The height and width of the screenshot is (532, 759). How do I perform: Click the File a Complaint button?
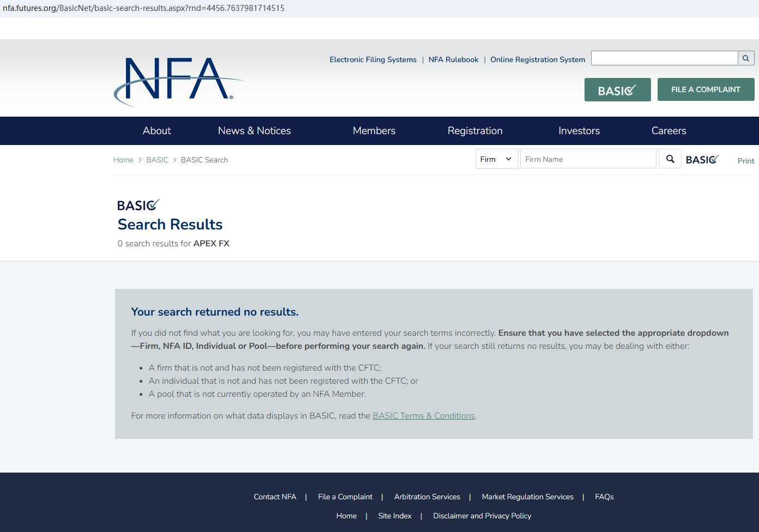[706, 89]
